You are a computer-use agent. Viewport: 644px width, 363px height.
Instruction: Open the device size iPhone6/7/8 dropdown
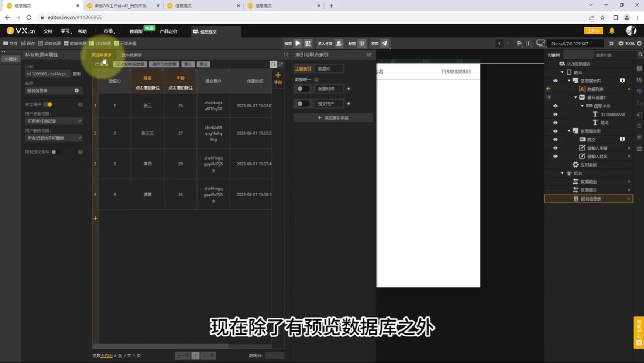576,44
